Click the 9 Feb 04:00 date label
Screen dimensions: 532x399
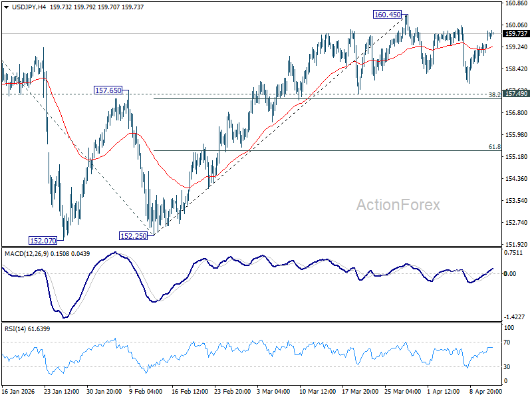pos(146,392)
